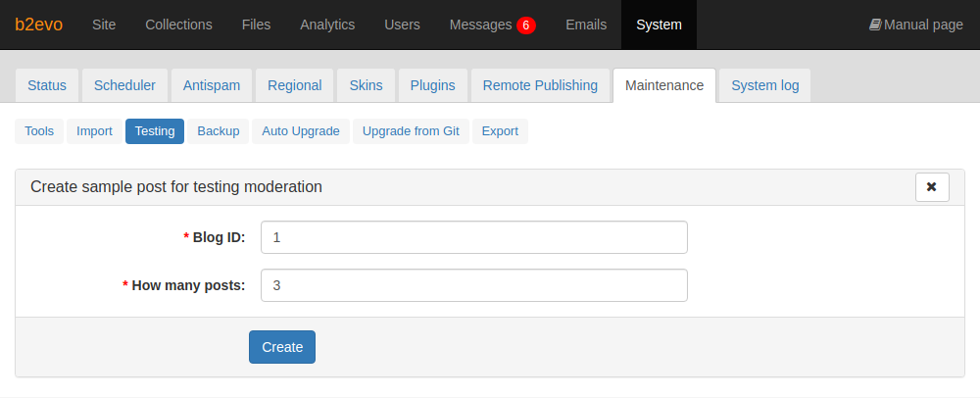Switch to the Scheduler tab
This screenshot has height=398, width=980.
tap(125, 85)
